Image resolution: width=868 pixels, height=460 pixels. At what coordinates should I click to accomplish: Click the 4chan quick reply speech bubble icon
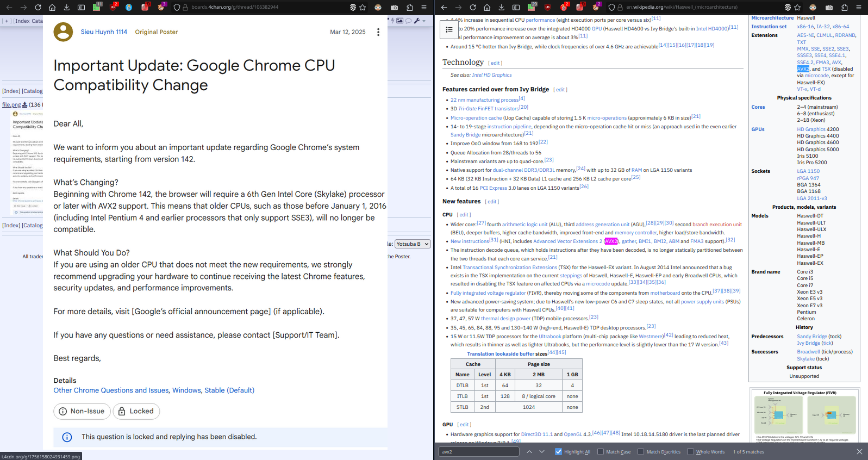click(409, 21)
